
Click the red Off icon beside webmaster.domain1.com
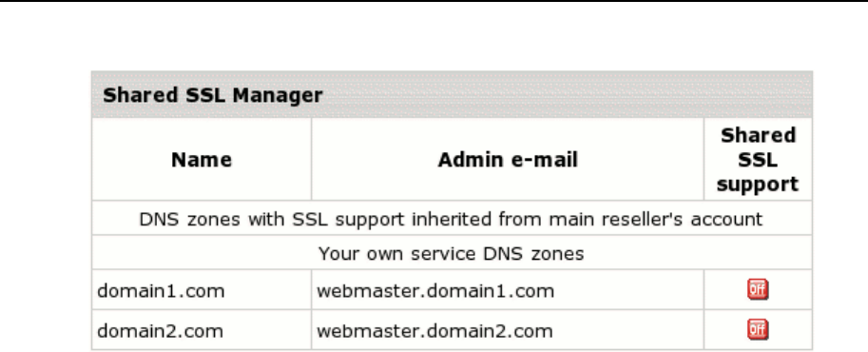tap(758, 289)
